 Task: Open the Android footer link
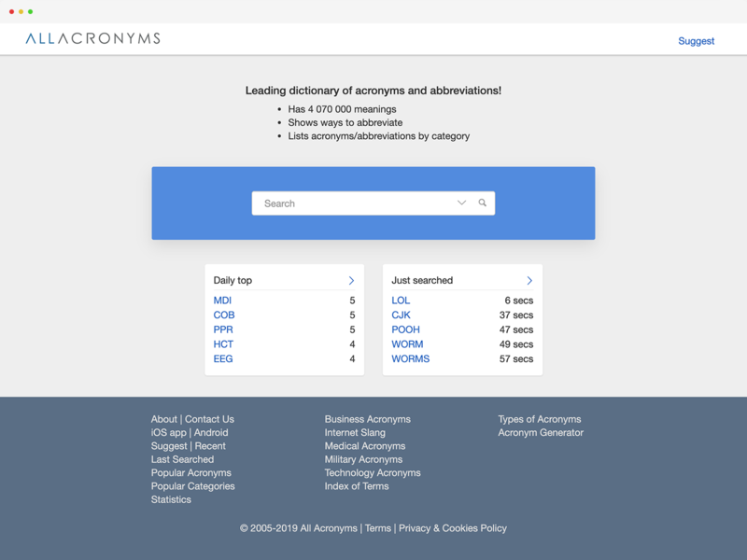[x=211, y=432]
